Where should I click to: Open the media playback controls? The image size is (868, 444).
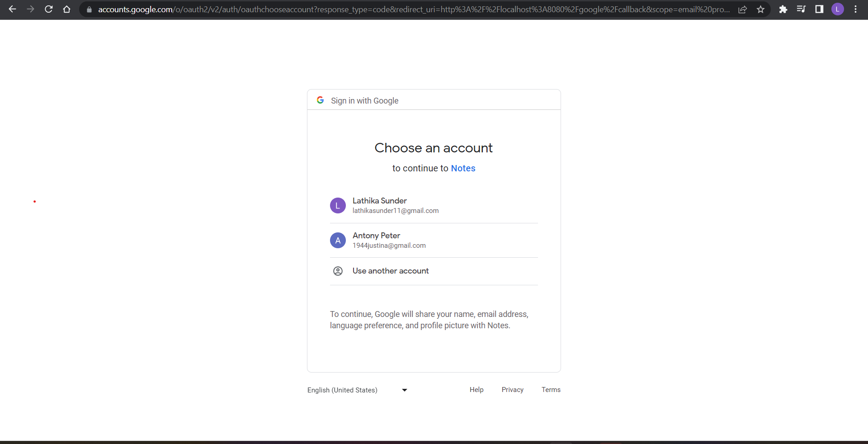tap(801, 9)
